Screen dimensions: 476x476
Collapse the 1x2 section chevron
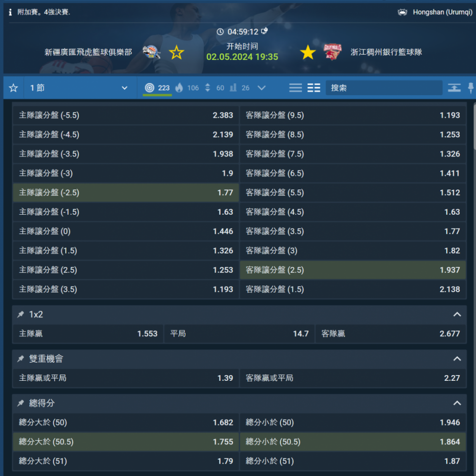pyautogui.click(x=457, y=315)
